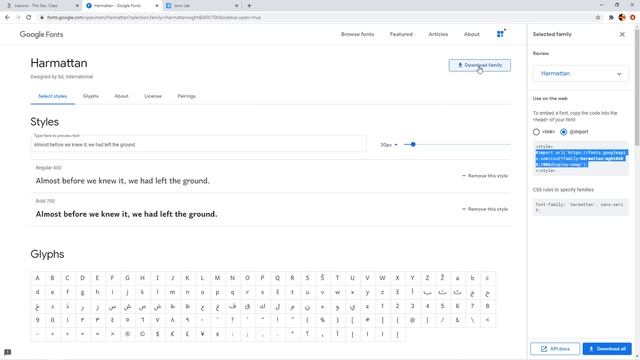
Task: Click the Harmattan font title
Action: coord(59,63)
